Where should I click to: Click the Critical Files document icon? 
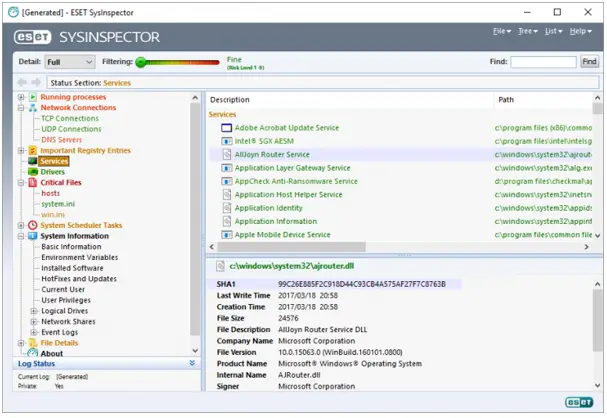[x=33, y=183]
